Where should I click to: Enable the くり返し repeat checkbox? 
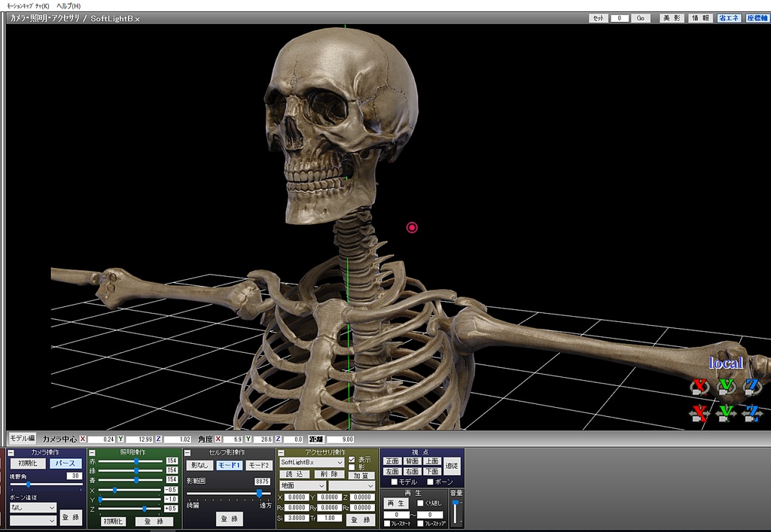point(420,503)
